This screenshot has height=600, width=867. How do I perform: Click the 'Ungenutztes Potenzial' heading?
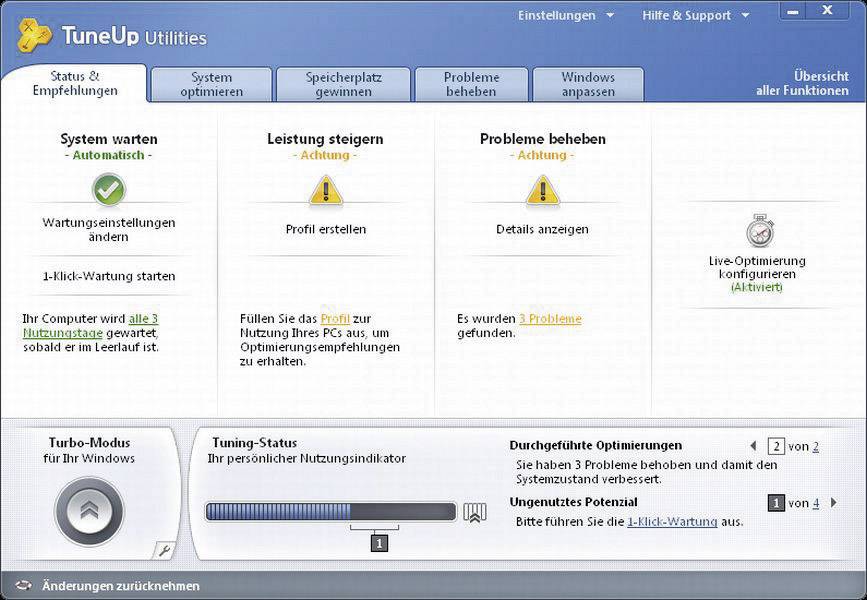[x=573, y=502]
